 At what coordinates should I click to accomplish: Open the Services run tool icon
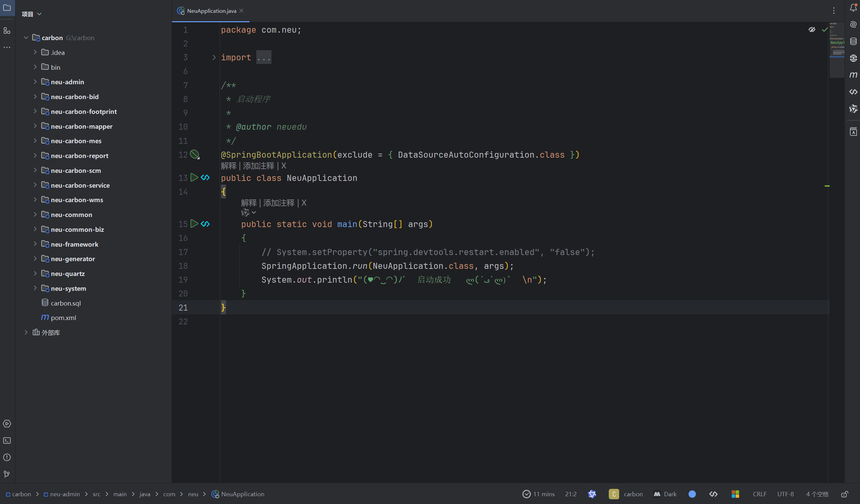7,423
